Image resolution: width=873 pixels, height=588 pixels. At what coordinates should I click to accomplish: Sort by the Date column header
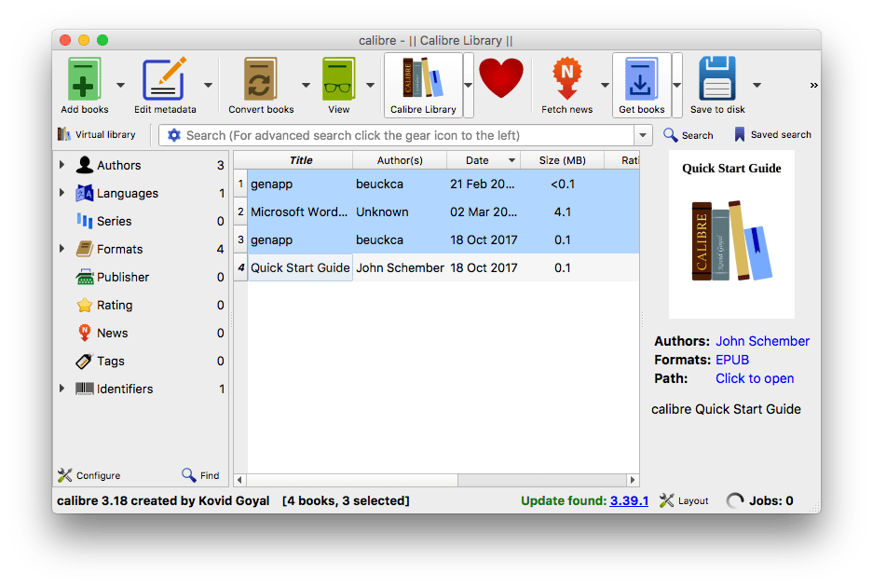click(x=484, y=160)
